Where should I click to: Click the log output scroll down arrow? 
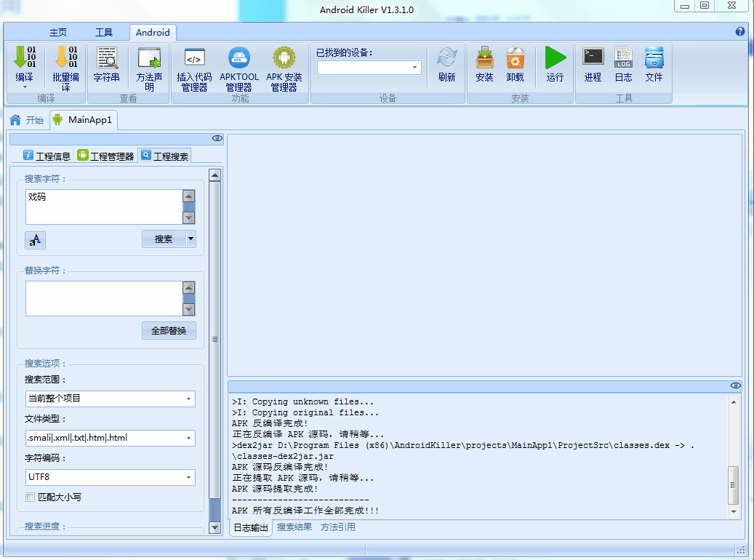coord(734,511)
